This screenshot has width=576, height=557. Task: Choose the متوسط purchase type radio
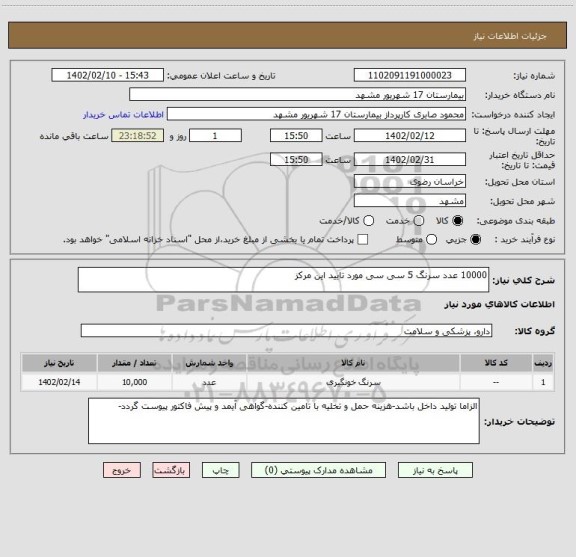click(x=431, y=240)
